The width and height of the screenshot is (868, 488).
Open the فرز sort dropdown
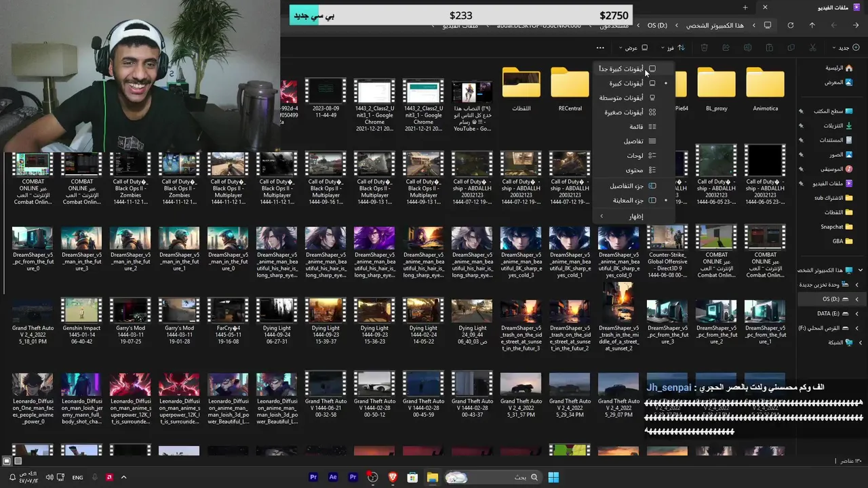click(x=673, y=47)
